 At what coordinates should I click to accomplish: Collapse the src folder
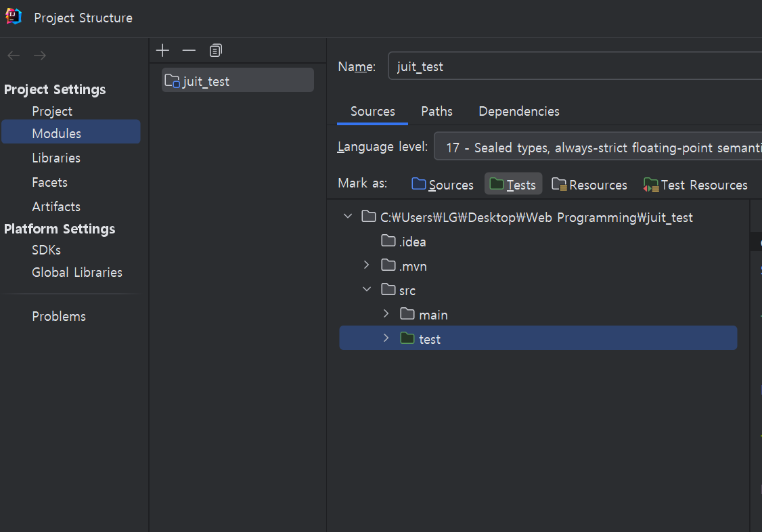pyautogui.click(x=367, y=290)
